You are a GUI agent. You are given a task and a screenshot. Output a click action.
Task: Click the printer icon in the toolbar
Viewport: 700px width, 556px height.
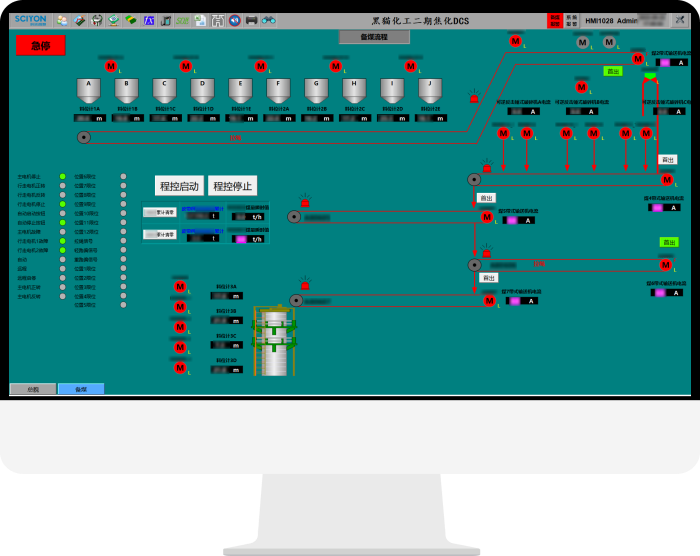click(251, 20)
